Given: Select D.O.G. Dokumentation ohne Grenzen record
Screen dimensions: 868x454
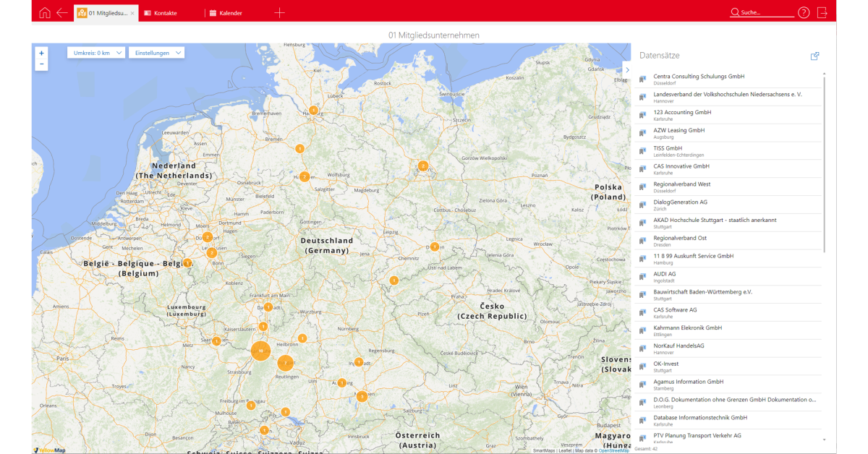Looking at the screenshot, I should (x=728, y=403).
